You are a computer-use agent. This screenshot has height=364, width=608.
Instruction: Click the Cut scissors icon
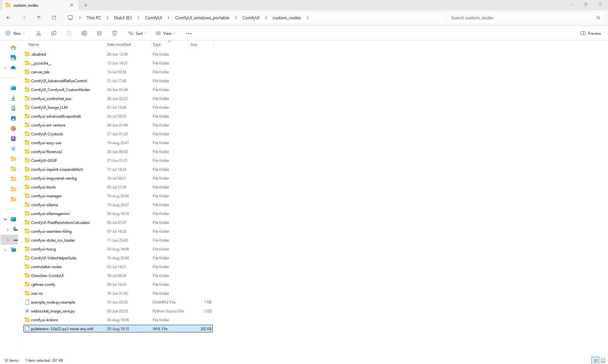click(x=39, y=33)
